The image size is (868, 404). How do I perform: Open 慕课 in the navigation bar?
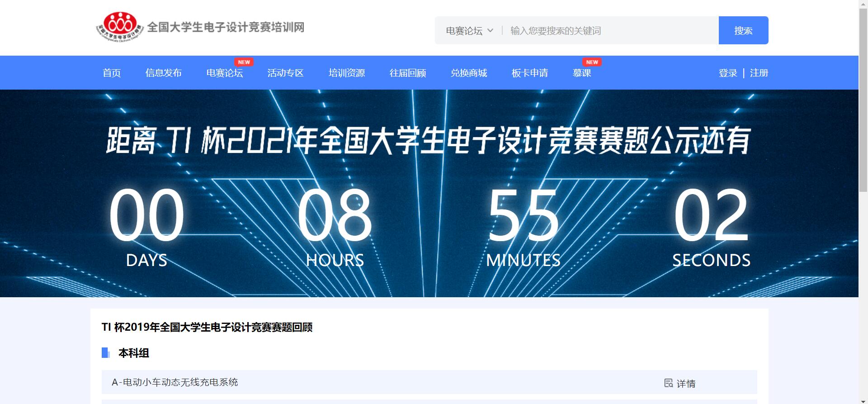582,73
